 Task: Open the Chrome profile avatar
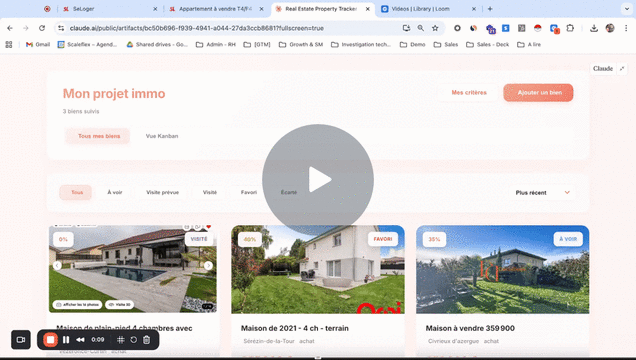(x=610, y=28)
